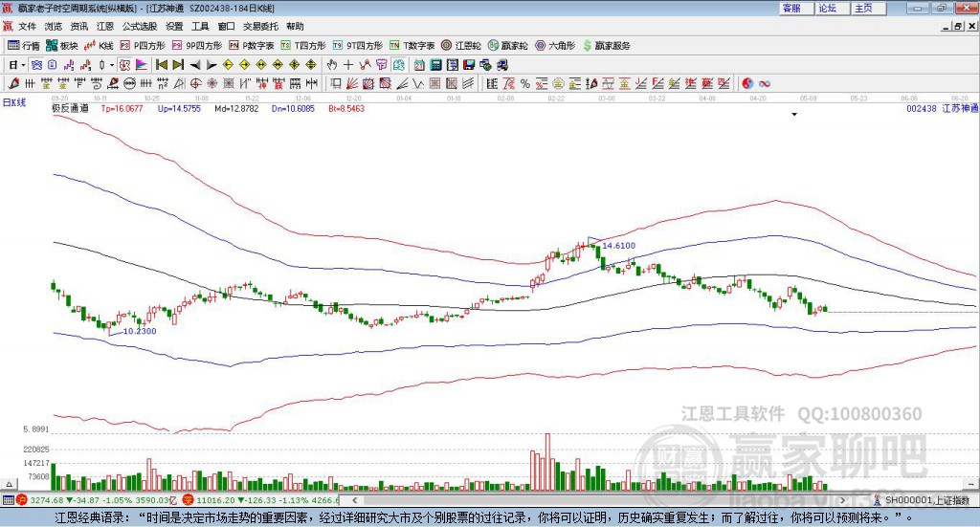Screen dimensions: 980x527
Task: Click the infinity loop icon
Action: 765,83
